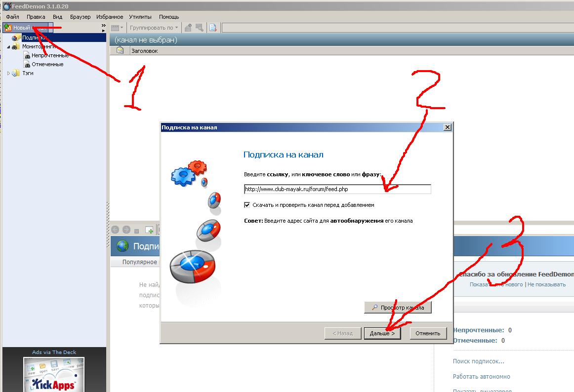
Task: Open the Вид menu
Action: coord(57,17)
